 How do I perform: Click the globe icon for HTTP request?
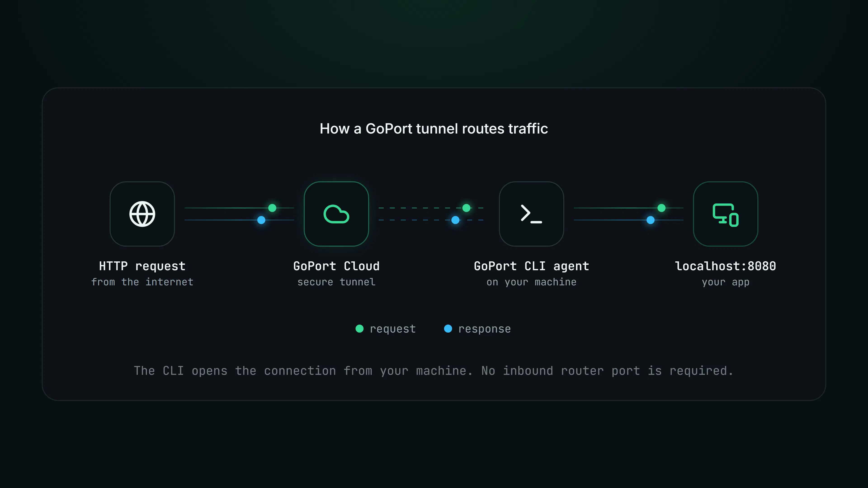[142, 214]
